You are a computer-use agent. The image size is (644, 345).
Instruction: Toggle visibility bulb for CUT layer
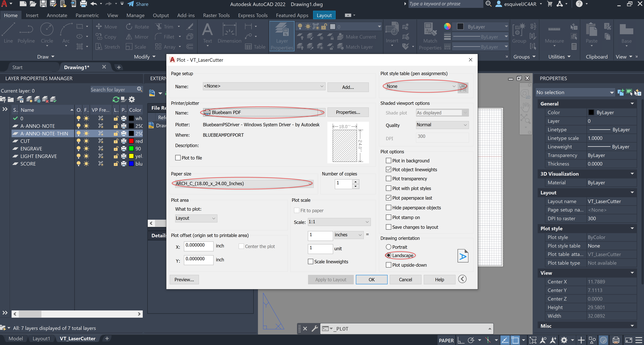point(78,141)
